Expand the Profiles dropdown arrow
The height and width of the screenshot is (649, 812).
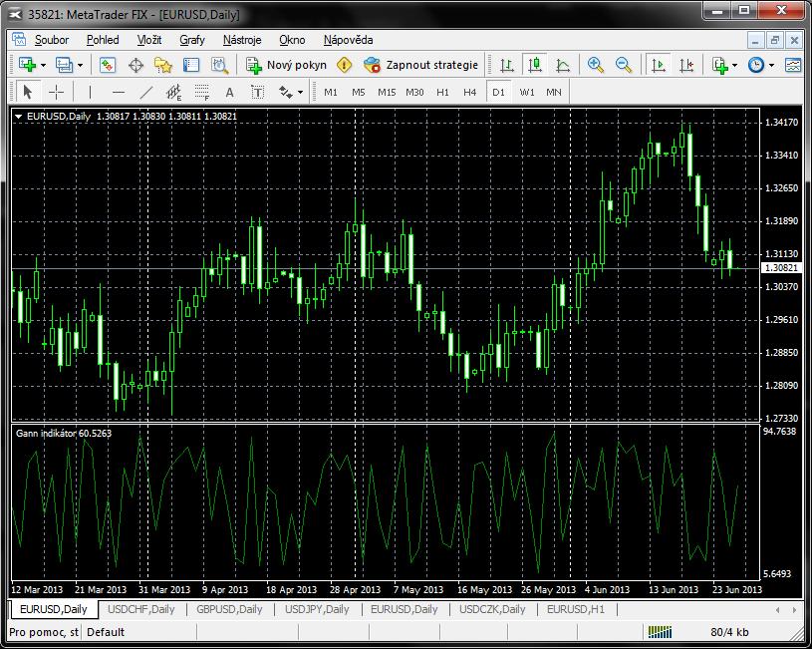pyautogui.click(x=81, y=66)
